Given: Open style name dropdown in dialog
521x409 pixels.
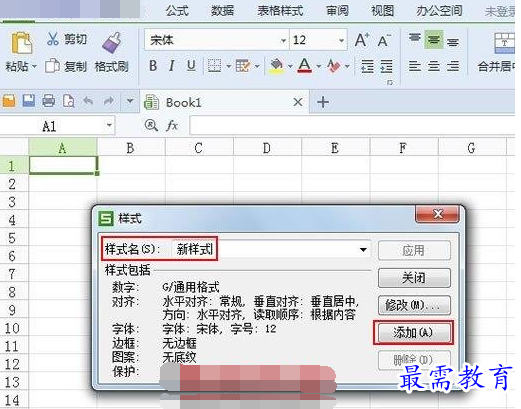Looking at the screenshot, I should (363, 249).
